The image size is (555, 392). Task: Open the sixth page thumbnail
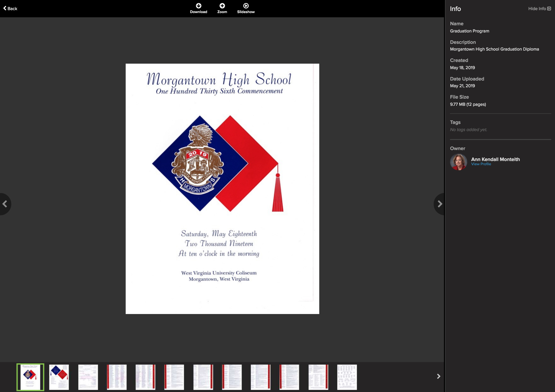tap(174, 377)
